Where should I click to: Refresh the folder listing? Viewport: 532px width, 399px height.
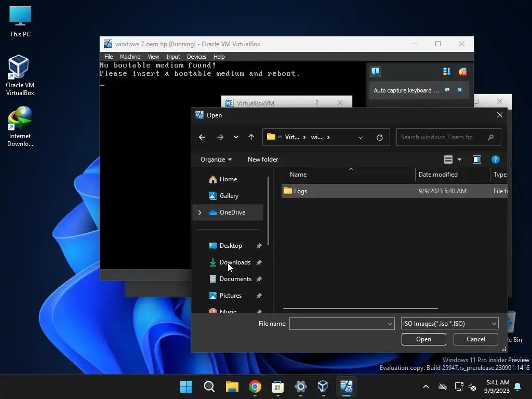(x=380, y=137)
